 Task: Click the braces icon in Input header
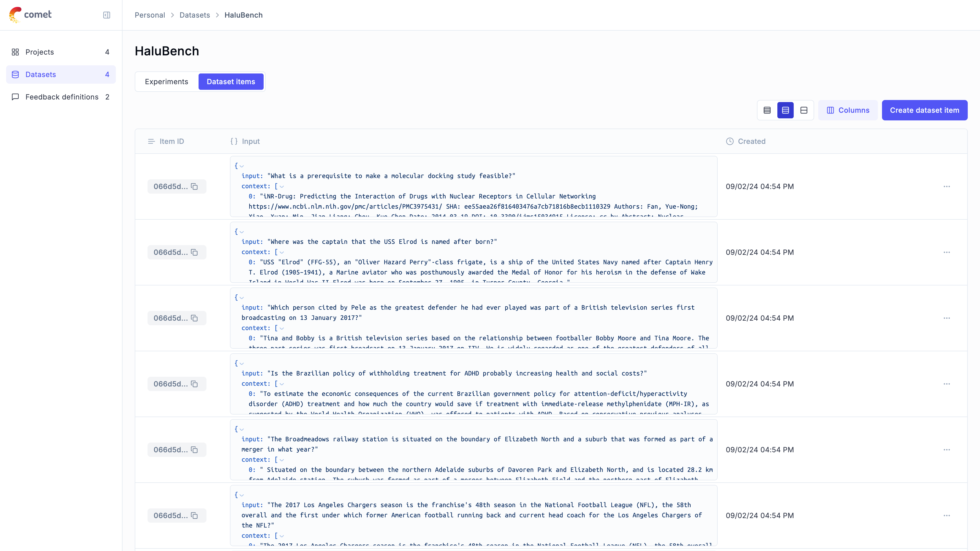[x=234, y=142]
